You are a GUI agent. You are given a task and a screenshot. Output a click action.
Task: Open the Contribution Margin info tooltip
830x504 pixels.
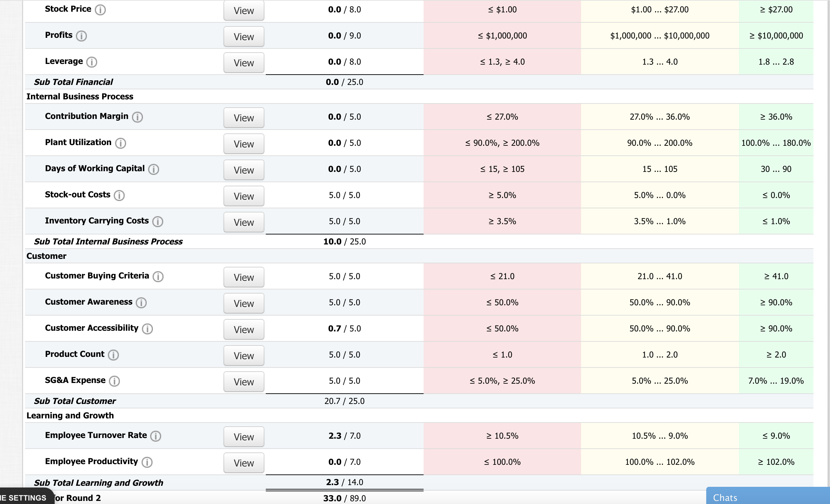tap(137, 117)
